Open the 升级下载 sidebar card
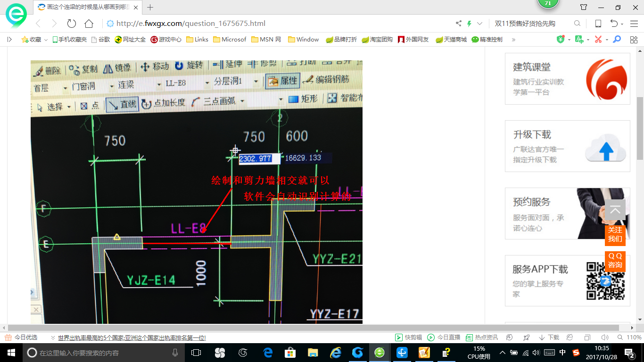Screen dimensions: 644x362 pos(568,146)
